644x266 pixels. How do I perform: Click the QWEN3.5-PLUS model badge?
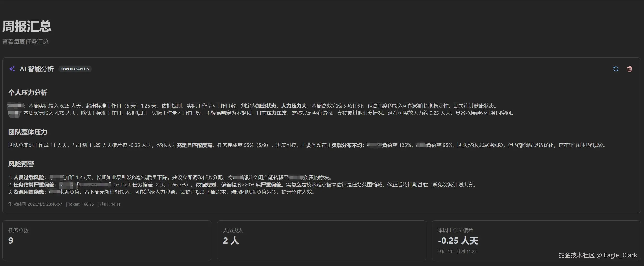(x=75, y=69)
